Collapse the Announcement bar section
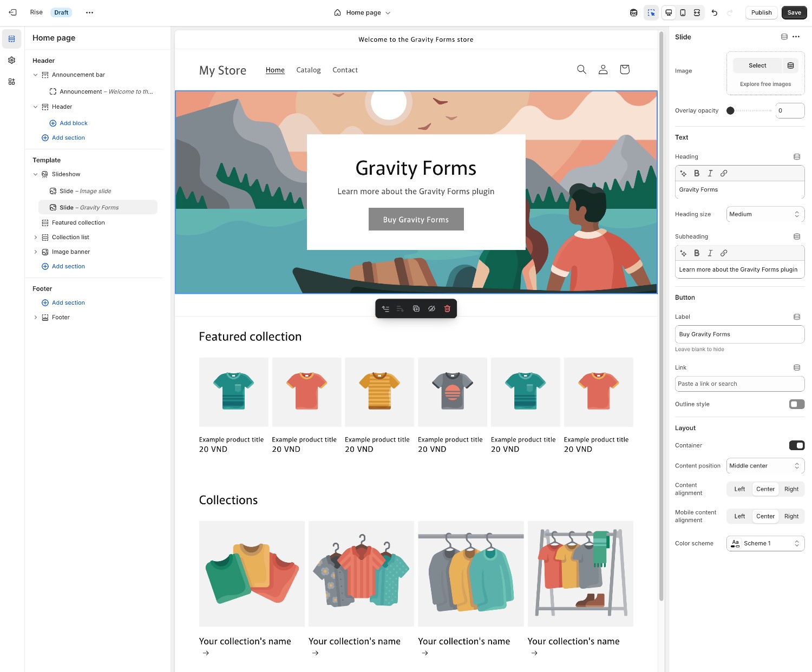This screenshot has height=672, width=812. [36, 75]
